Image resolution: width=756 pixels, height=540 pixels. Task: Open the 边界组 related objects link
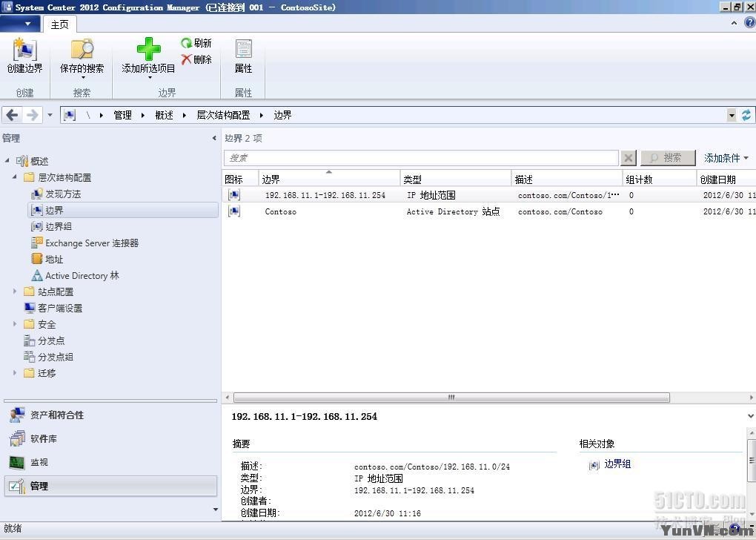click(617, 464)
